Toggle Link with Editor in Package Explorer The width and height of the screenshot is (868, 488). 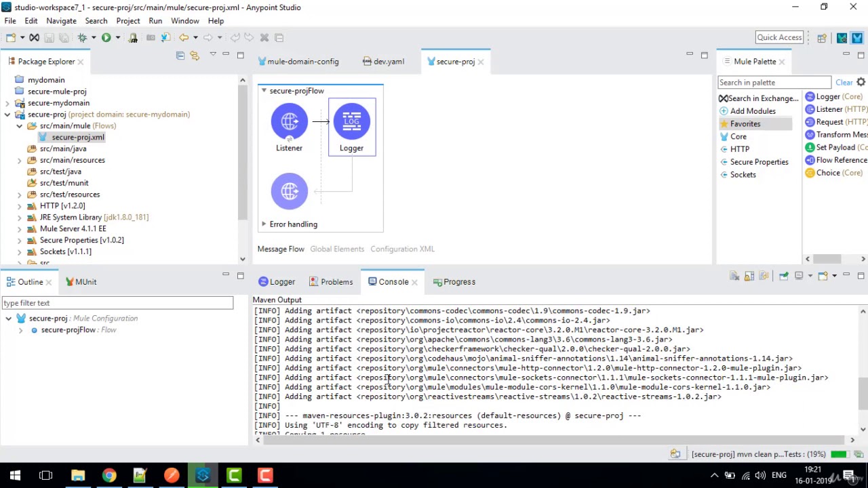point(195,55)
